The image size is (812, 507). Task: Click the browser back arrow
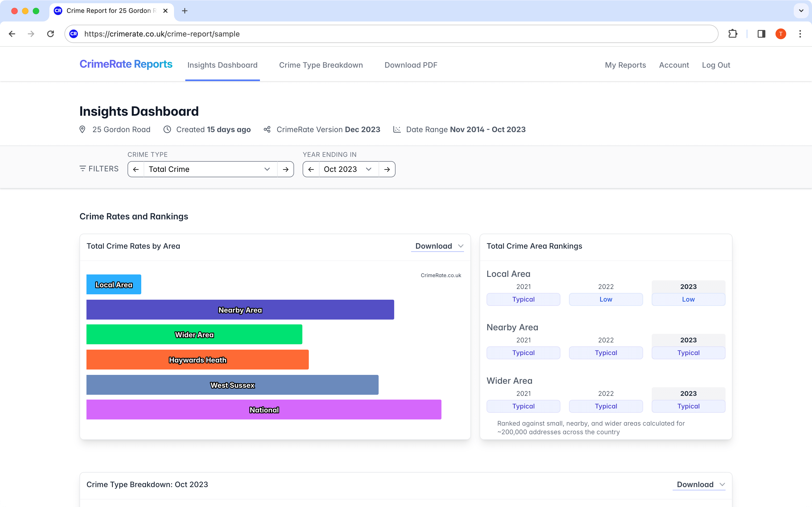point(12,34)
